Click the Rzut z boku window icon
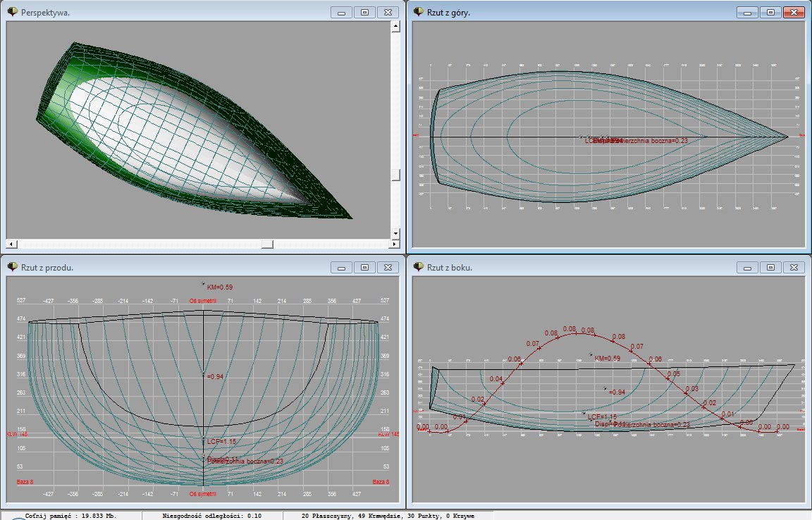Screen dimensions: 812x520 pyautogui.click(x=418, y=267)
